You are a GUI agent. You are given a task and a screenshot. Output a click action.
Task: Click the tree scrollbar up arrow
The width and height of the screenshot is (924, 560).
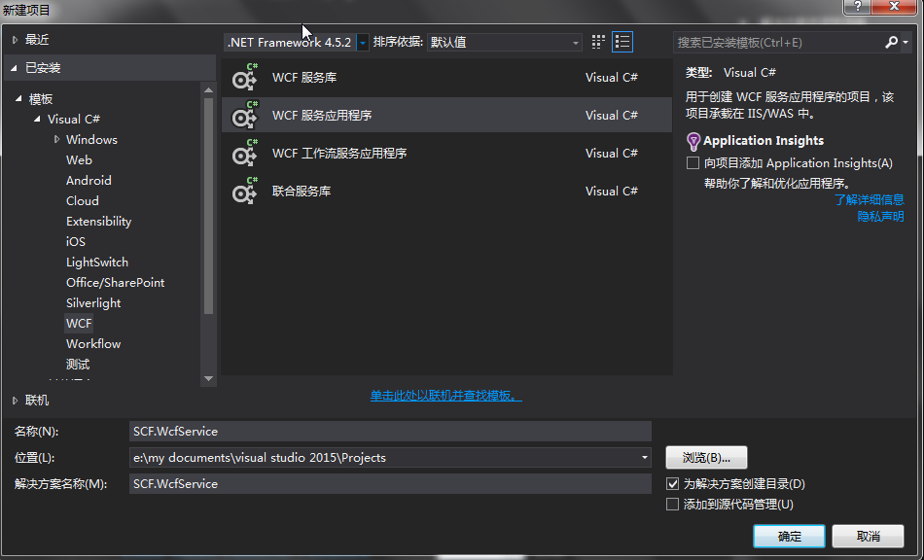click(208, 90)
